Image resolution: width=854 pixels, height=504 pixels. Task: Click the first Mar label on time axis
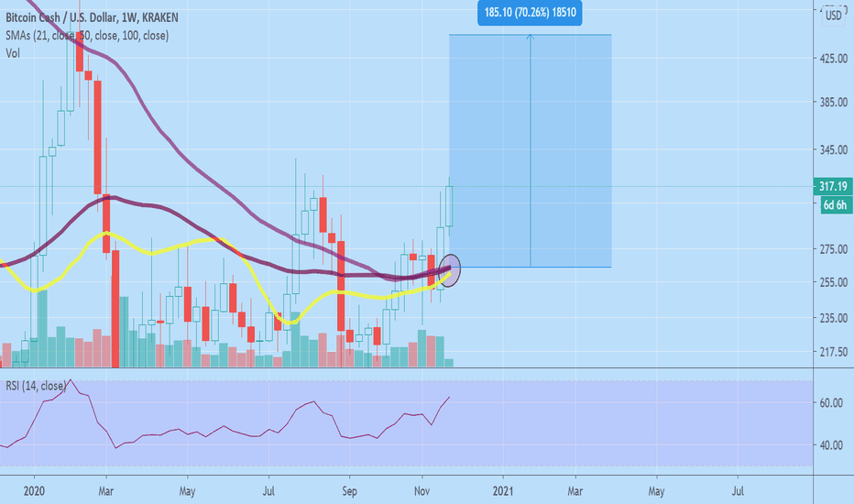[x=105, y=491]
